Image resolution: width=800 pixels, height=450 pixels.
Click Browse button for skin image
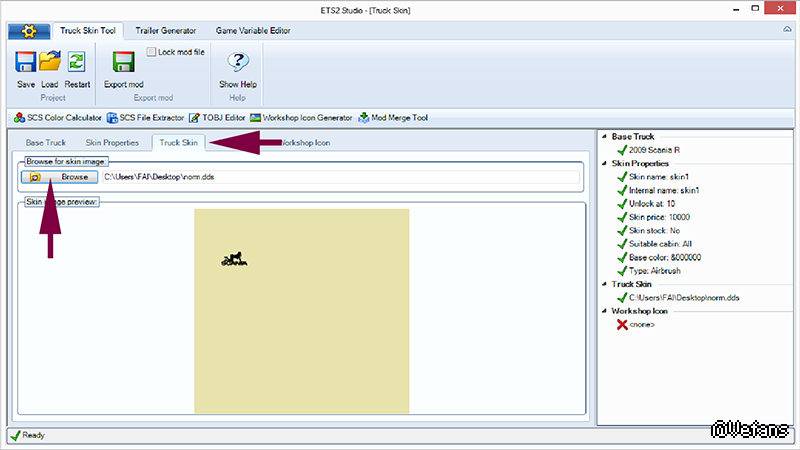(x=60, y=177)
